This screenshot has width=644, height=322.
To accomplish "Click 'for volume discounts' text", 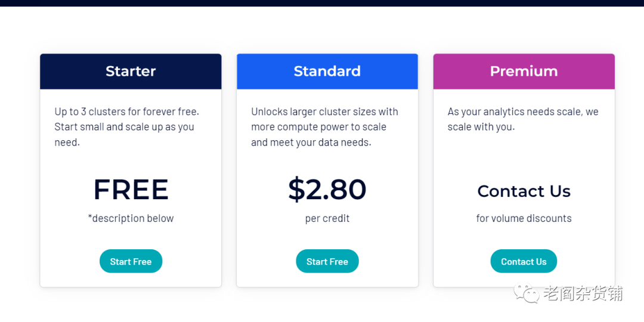I will click(524, 218).
